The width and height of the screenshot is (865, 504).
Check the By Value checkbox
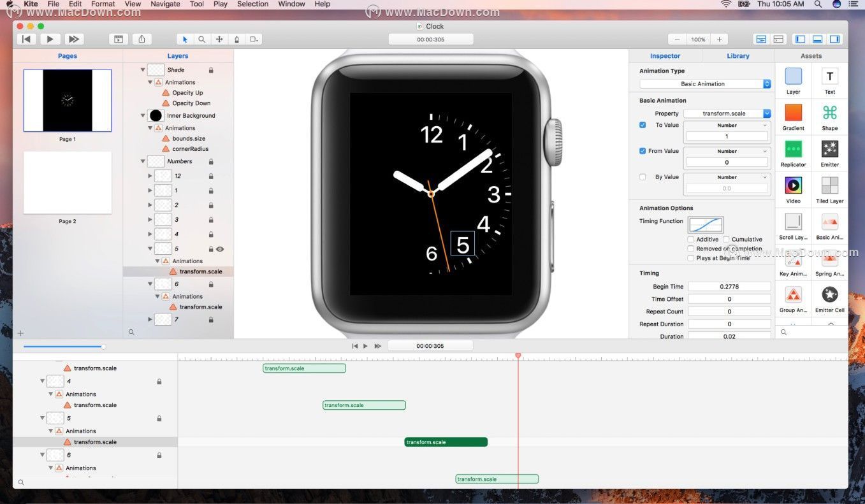[643, 177]
